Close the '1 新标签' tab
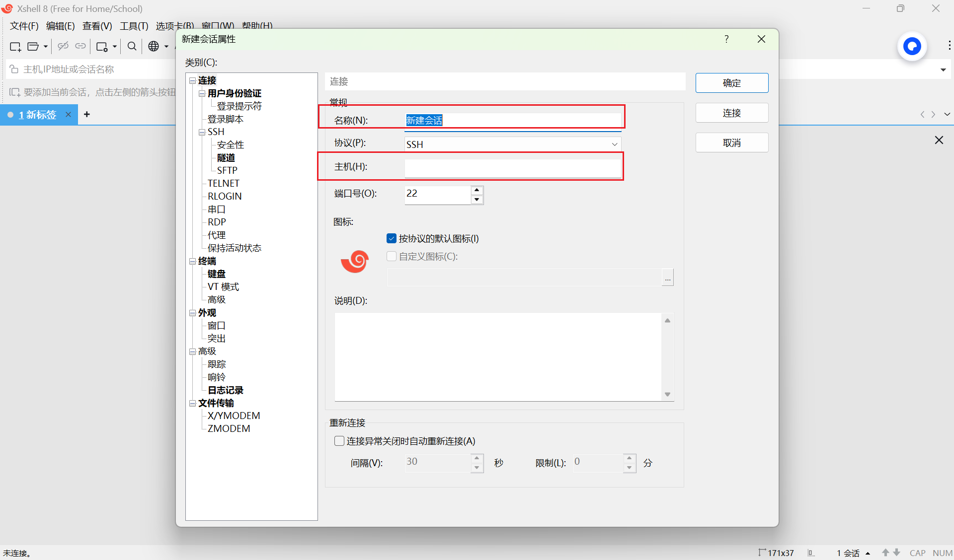The height and width of the screenshot is (560, 954). click(x=68, y=115)
